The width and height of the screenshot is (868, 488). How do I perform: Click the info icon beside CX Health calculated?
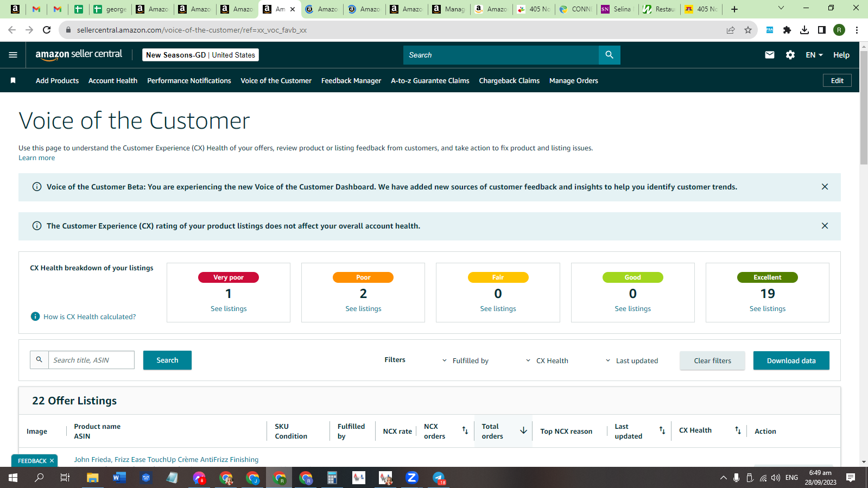(x=35, y=316)
